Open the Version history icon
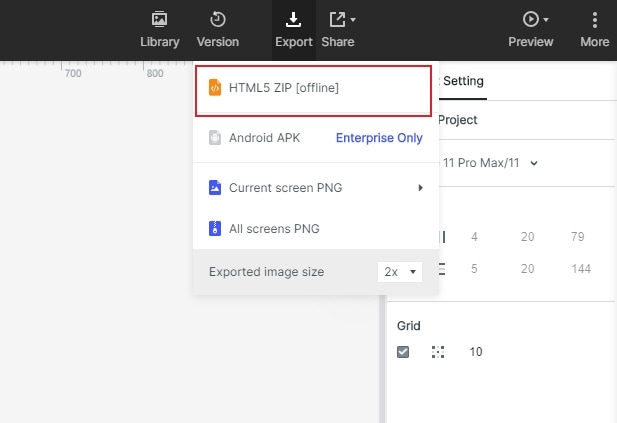 tap(217, 20)
